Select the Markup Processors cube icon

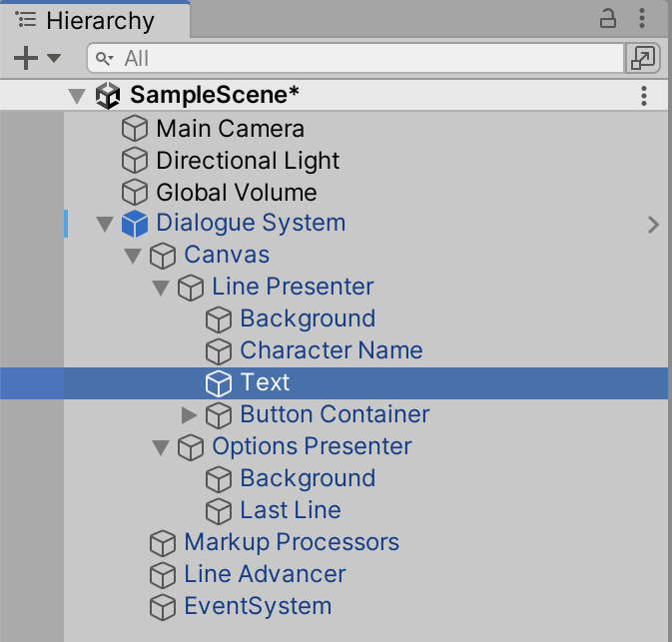pos(162,542)
